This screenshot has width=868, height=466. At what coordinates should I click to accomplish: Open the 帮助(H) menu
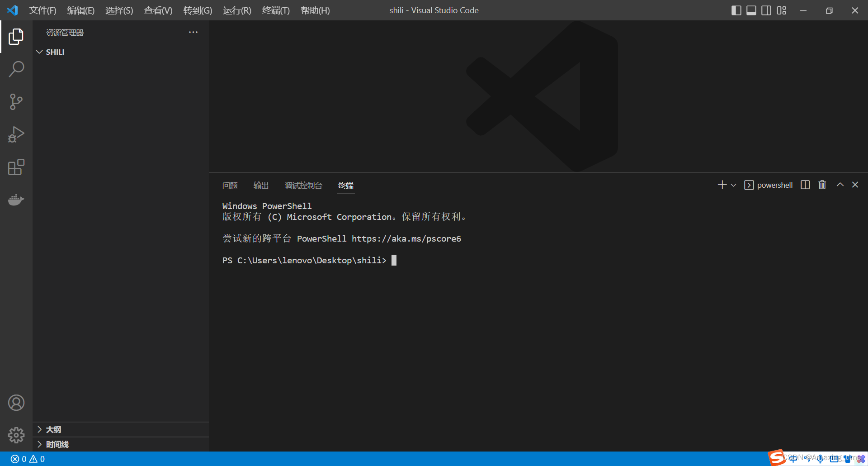click(x=315, y=10)
